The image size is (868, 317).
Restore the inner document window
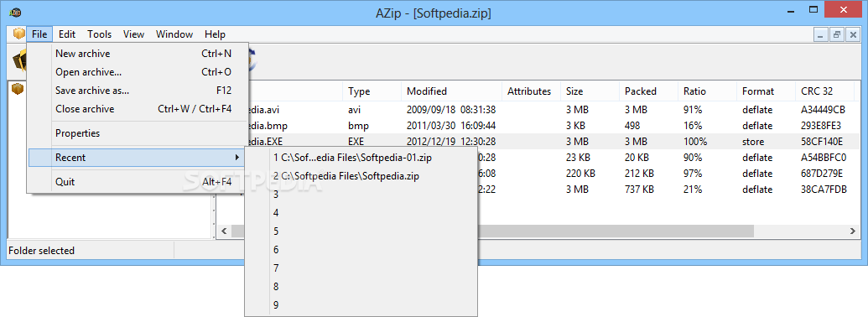point(836,34)
